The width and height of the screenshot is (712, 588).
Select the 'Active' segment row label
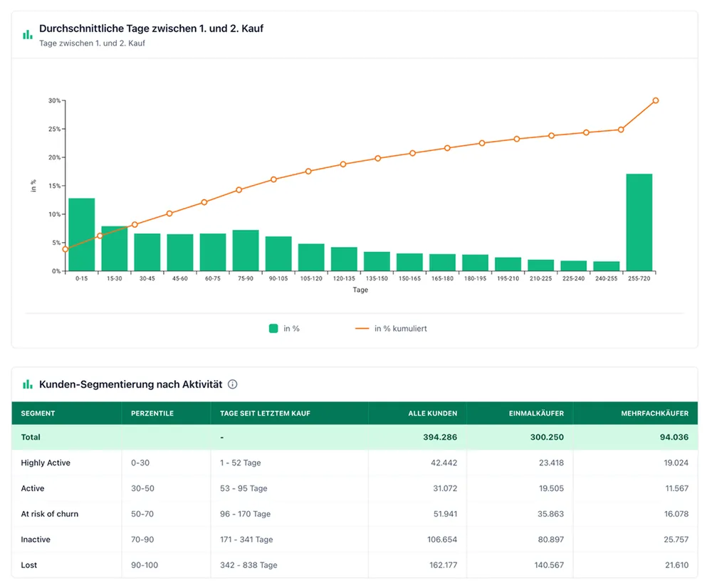(x=33, y=488)
